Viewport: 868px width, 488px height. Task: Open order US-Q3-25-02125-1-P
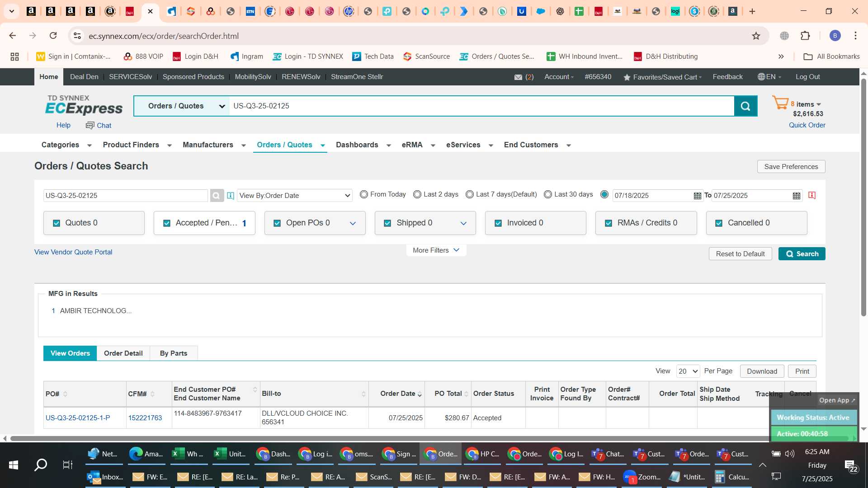coord(78,418)
